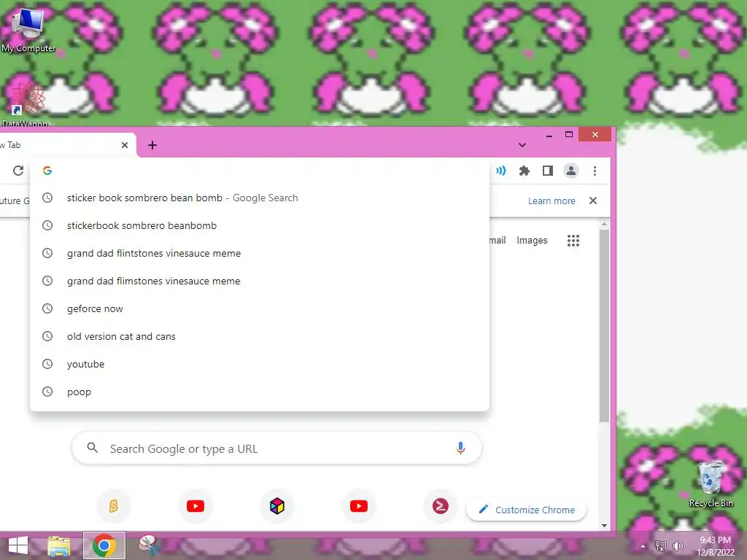The height and width of the screenshot is (560, 747).
Task: Open the Chrome extensions puzzle icon
Action: pos(524,171)
